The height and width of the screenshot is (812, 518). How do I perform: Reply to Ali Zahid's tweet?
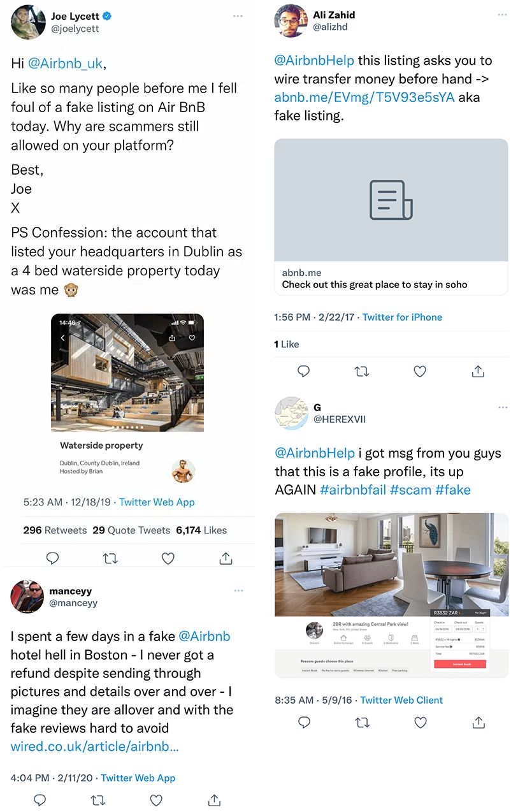click(305, 371)
